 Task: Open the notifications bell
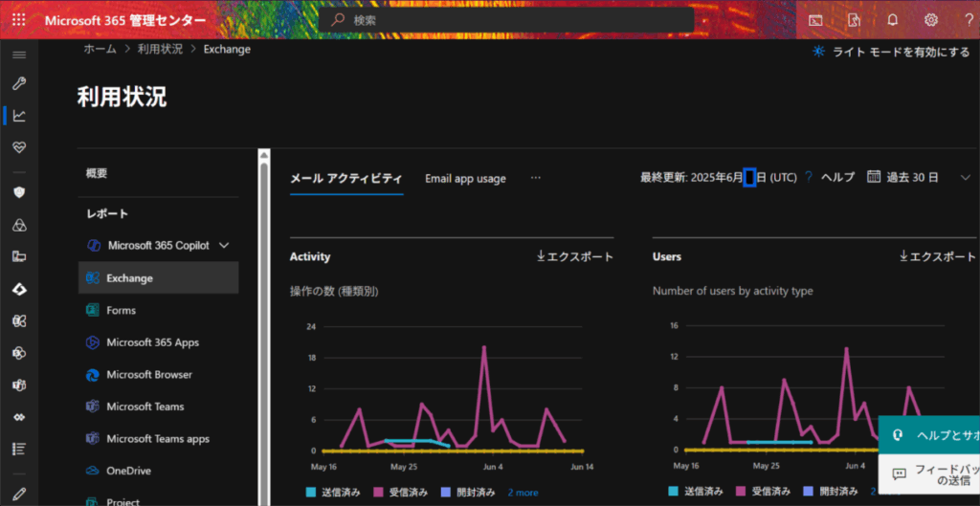coord(893,20)
